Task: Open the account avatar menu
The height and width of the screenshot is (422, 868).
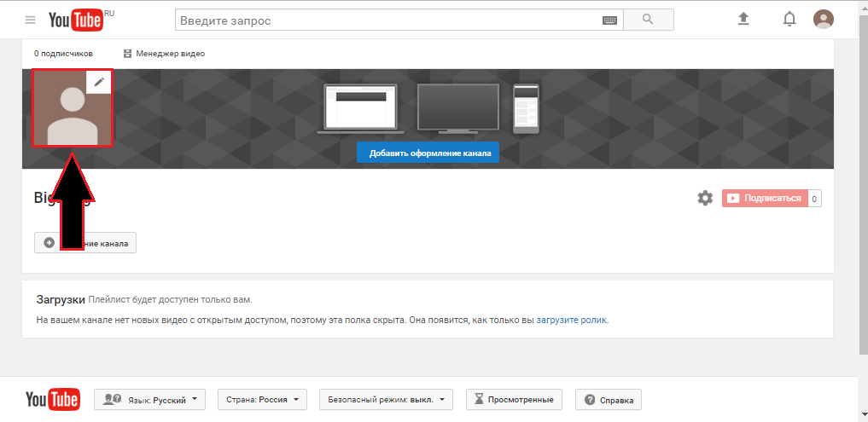Action: point(824,19)
